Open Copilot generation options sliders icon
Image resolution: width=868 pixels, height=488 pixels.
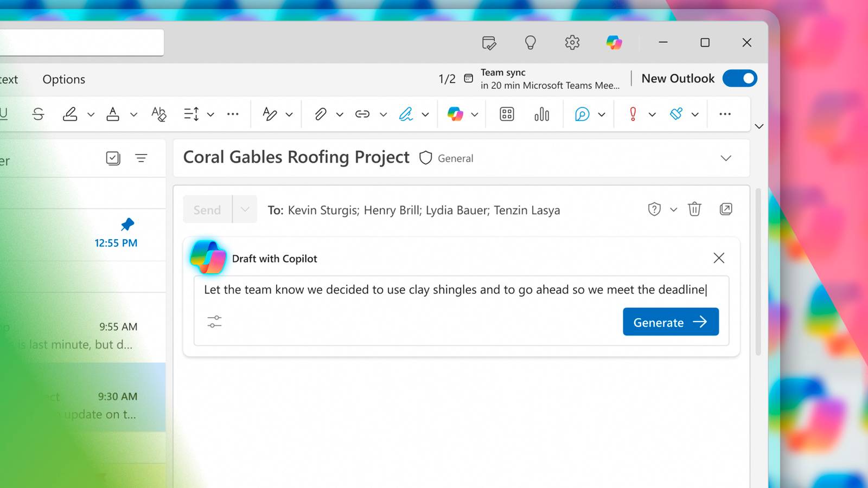(x=214, y=322)
